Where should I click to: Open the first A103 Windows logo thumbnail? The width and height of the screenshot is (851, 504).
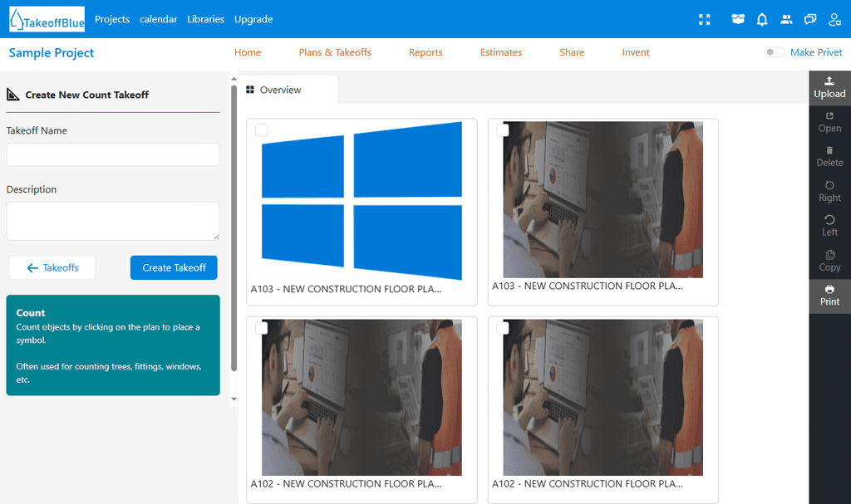(x=362, y=200)
